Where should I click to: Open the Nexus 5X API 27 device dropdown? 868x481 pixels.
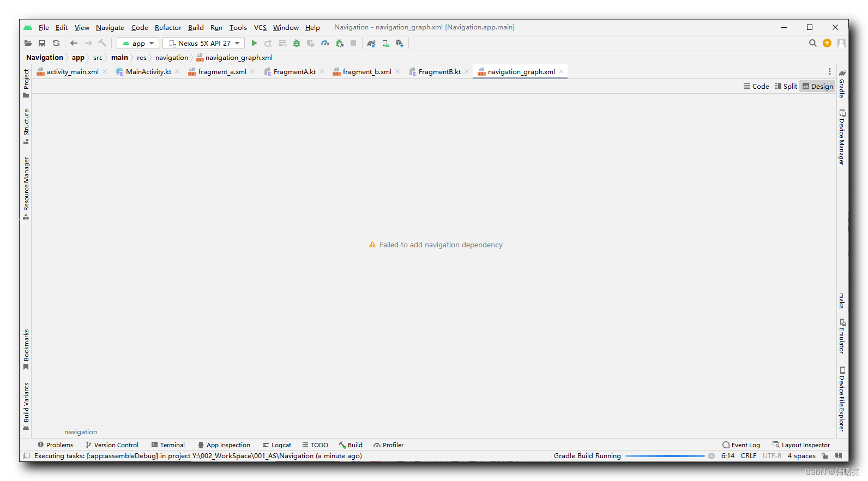[203, 43]
